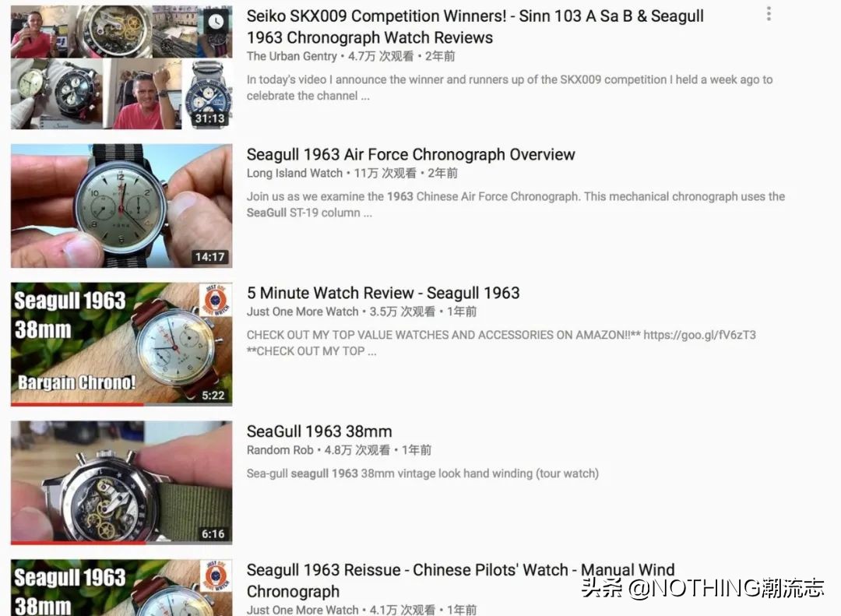Click the 31:13 duration badge on first thumbnail
This screenshot has width=841, height=616.
click(x=209, y=118)
